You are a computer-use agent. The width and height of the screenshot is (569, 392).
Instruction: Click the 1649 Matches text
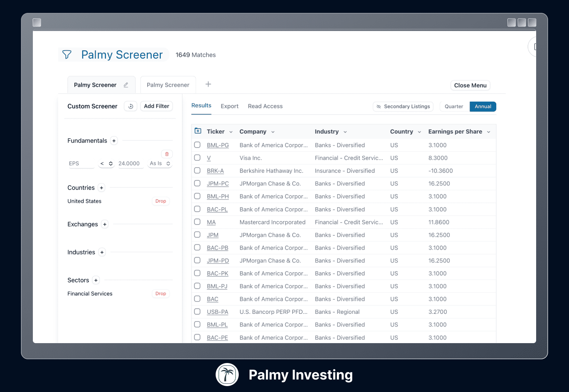point(196,55)
